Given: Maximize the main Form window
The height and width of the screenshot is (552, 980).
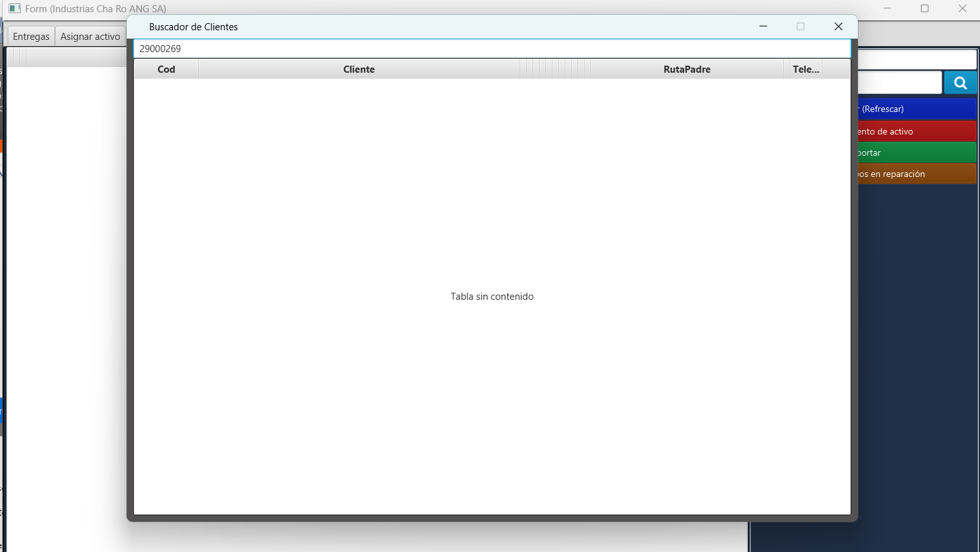Looking at the screenshot, I should click(x=925, y=8).
